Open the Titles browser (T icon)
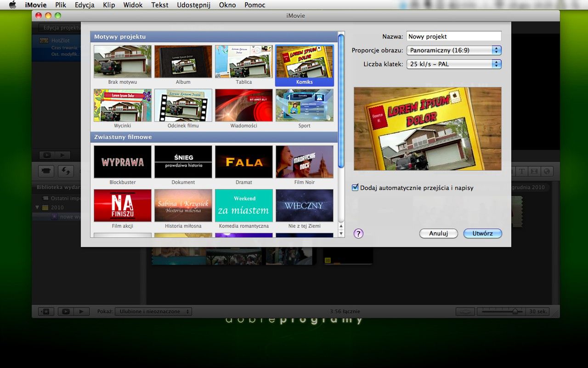The height and width of the screenshot is (368, 588). [x=522, y=171]
